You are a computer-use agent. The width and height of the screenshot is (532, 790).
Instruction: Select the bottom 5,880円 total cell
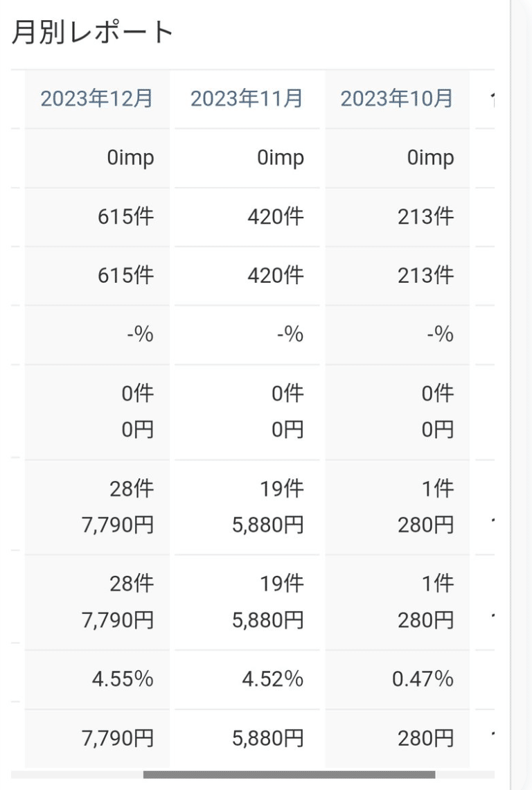[x=247, y=738]
